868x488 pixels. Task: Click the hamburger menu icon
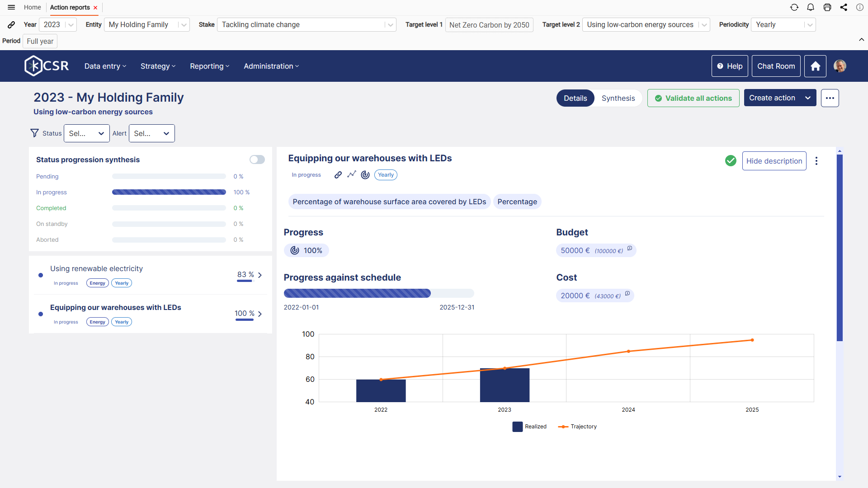pos(11,7)
